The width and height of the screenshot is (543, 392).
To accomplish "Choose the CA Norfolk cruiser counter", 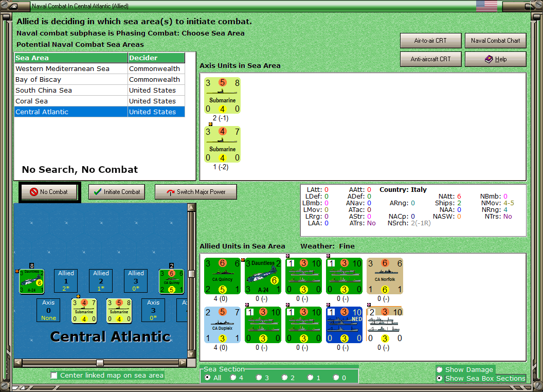I will [x=385, y=276].
